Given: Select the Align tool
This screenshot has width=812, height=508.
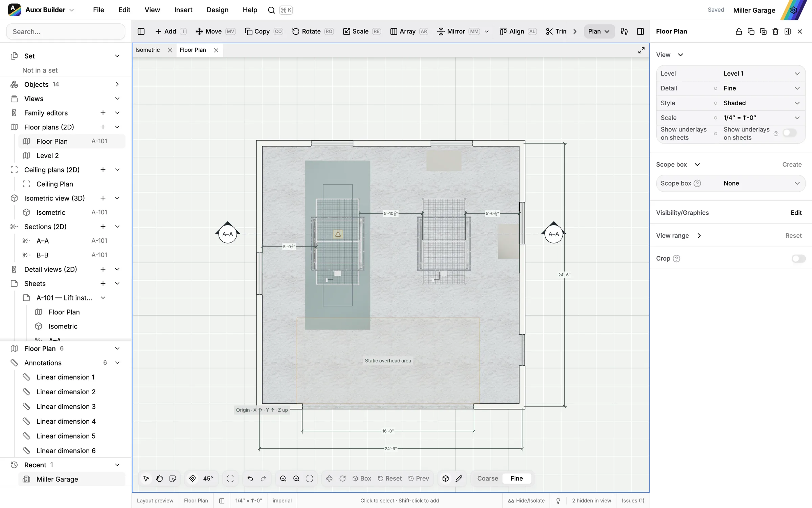Looking at the screenshot, I should click(x=518, y=31).
